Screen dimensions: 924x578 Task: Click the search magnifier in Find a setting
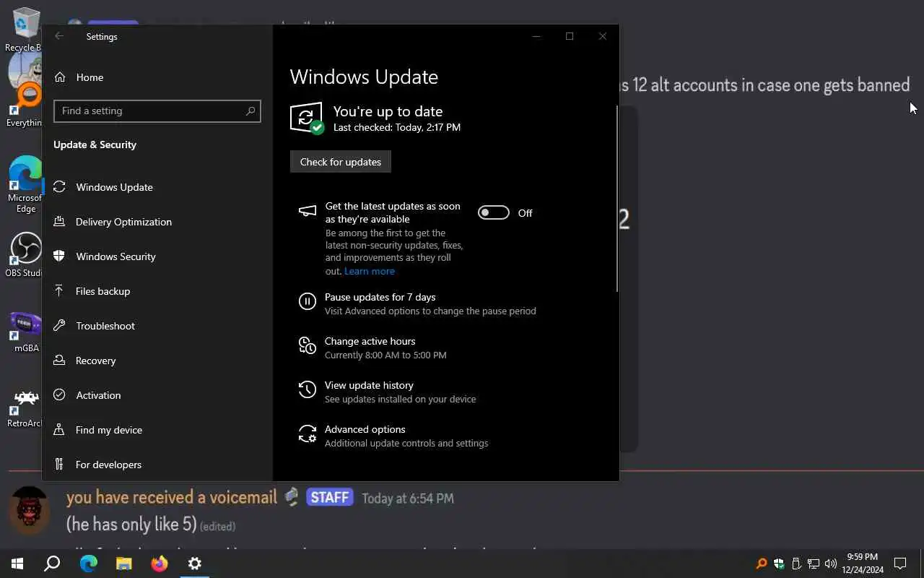[250, 111]
